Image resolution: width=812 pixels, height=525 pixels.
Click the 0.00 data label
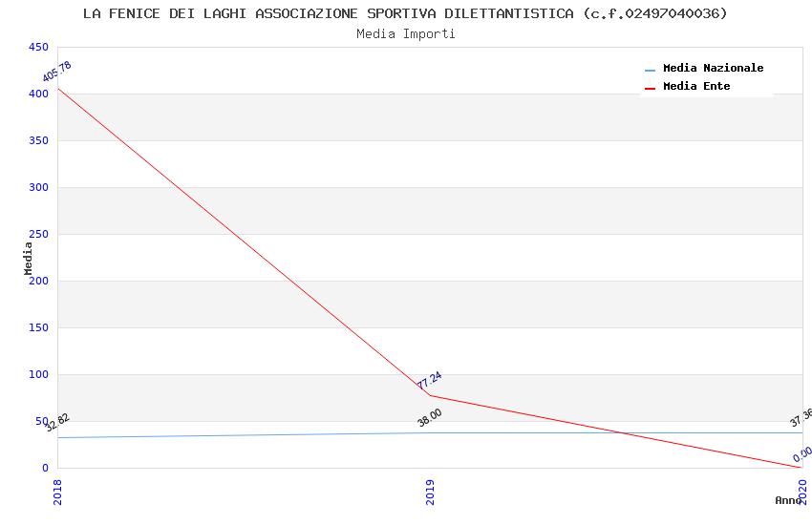click(802, 454)
